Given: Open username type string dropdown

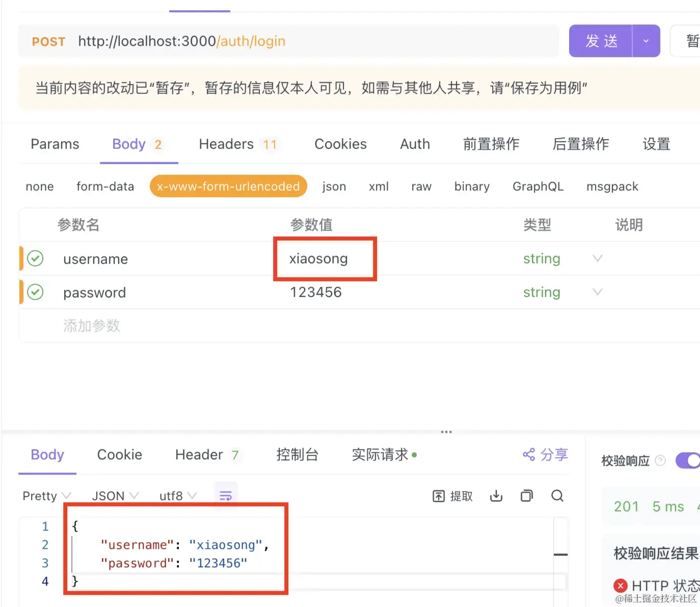Looking at the screenshot, I should [542, 259].
